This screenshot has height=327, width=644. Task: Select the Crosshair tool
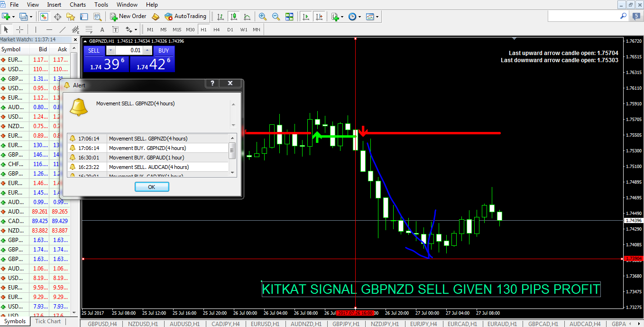[x=19, y=29]
